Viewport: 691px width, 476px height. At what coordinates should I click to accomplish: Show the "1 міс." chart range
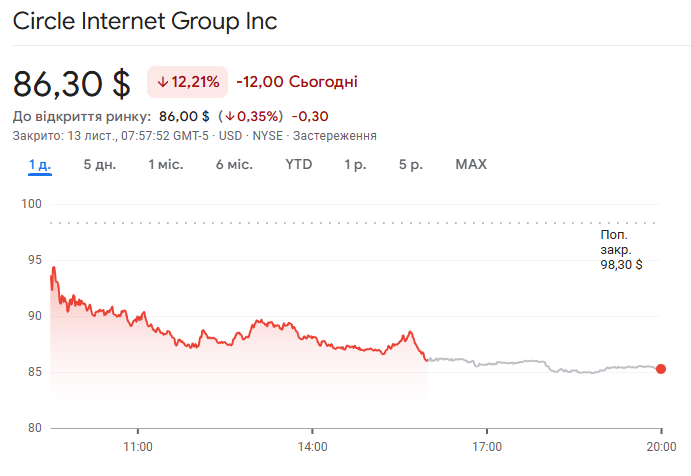tap(166, 164)
